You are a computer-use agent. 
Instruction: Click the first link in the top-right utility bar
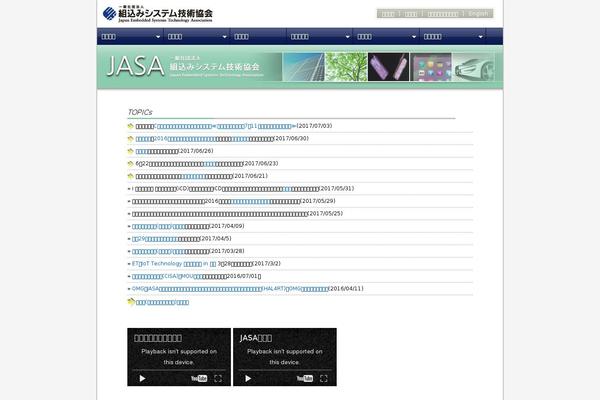coord(388,14)
